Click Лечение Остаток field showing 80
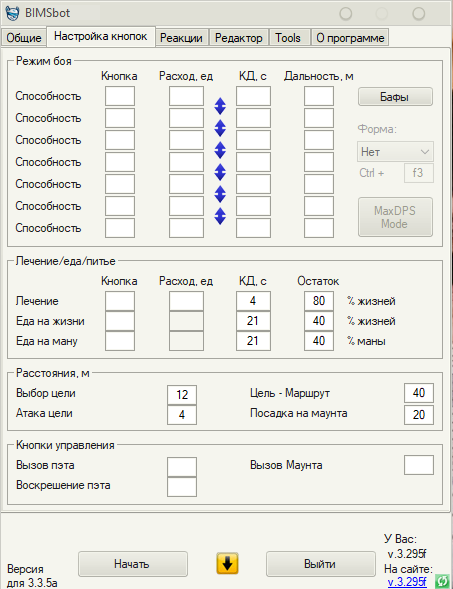Viewport: 453px width, 589px height. (319, 301)
